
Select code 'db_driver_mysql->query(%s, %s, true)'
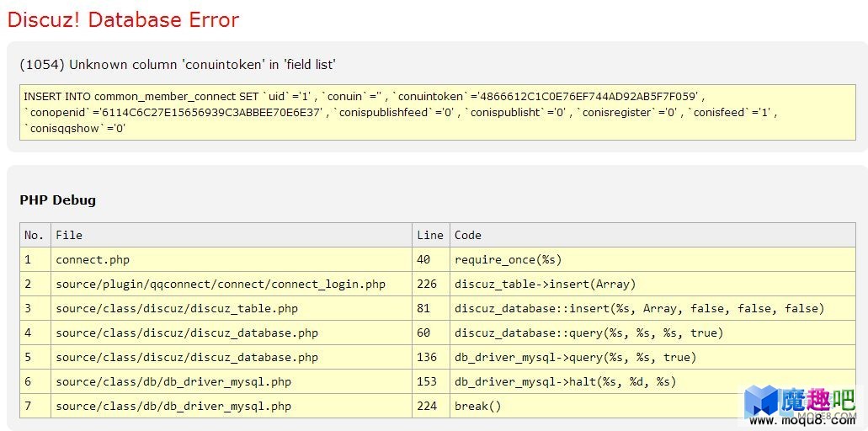click(576, 357)
